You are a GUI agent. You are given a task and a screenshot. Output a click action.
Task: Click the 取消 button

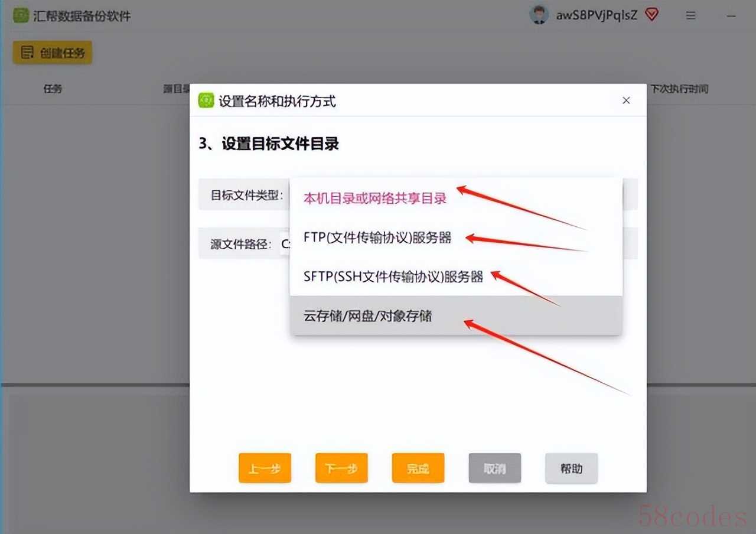pyautogui.click(x=495, y=468)
